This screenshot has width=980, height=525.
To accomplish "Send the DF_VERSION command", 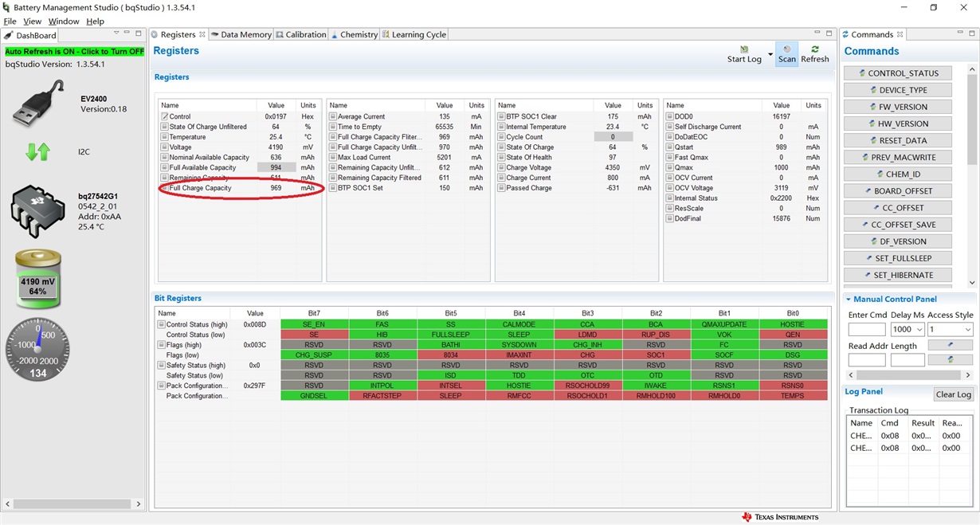I will tap(898, 241).
